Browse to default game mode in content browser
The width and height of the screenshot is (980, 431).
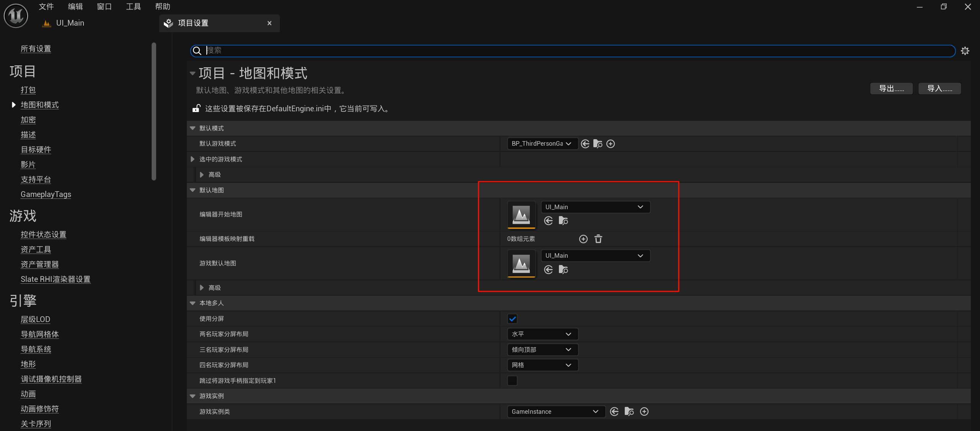(x=598, y=144)
